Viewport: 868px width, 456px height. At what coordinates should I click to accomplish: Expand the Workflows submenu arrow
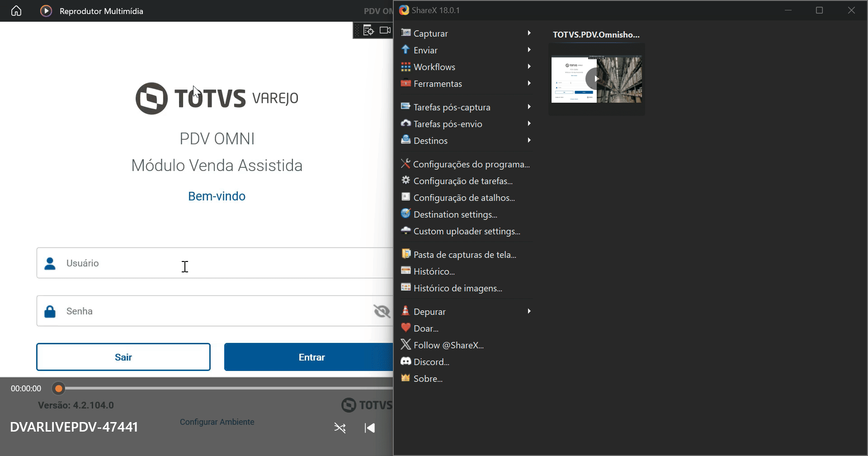[529, 66]
